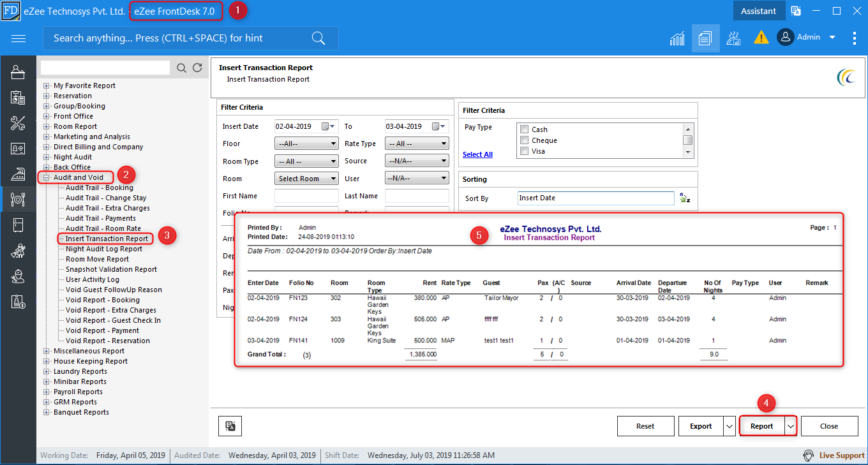The height and width of the screenshot is (465, 868).
Task: Select User Activity Log report
Action: pyautogui.click(x=93, y=279)
